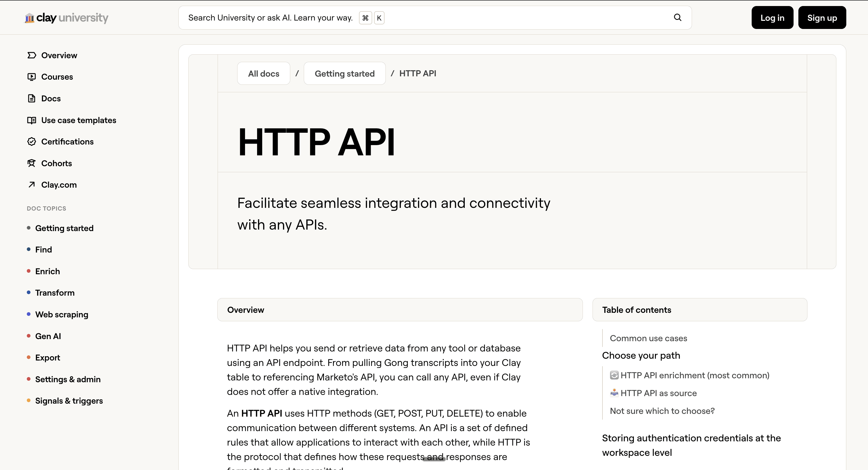Click the Certifications badge icon
This screenshot has width=868, height=470.
32,141
